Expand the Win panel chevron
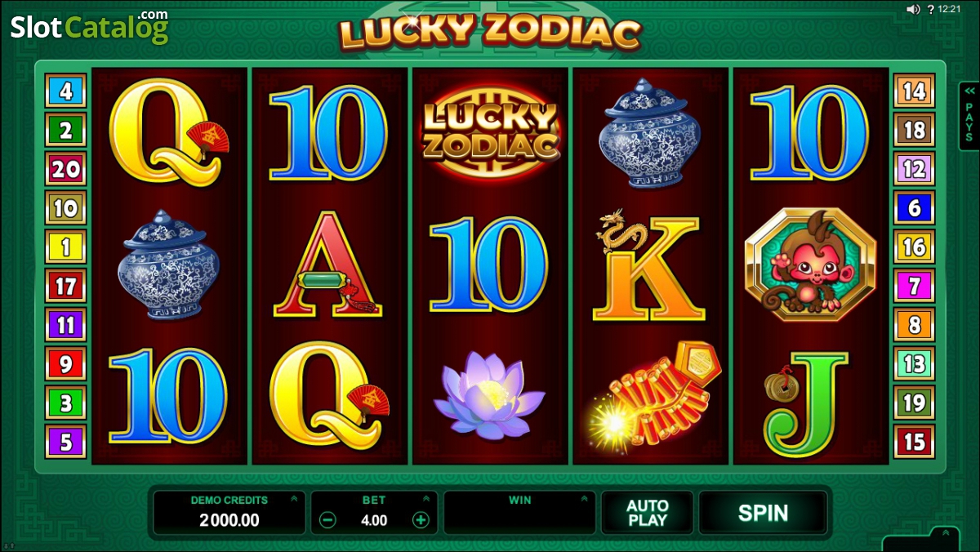The height and width of the screenshot is (552, 980). click(584, 499)
